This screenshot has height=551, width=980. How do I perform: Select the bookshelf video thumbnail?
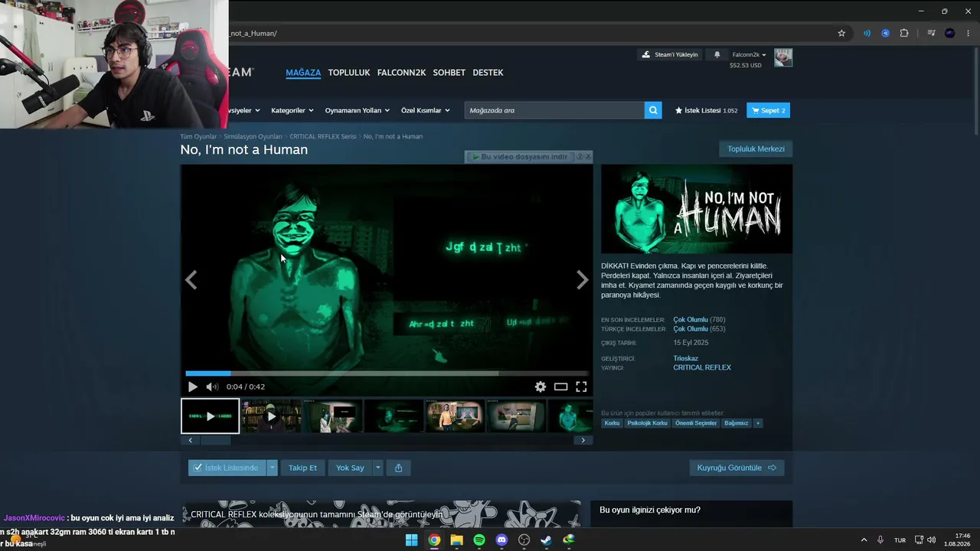pyautogui.click(x=271, y=416)
